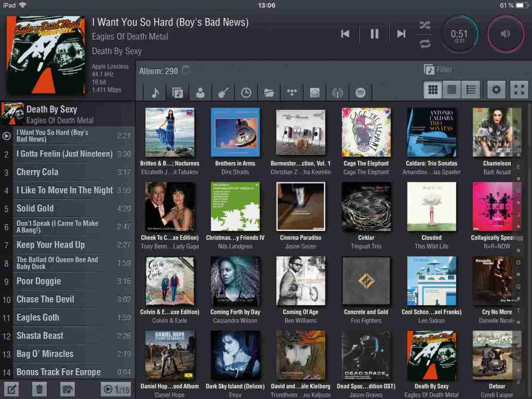The image size is (532, 399).
Task: Select the Death By Sexy playlist header
Action: pos(67,114)
